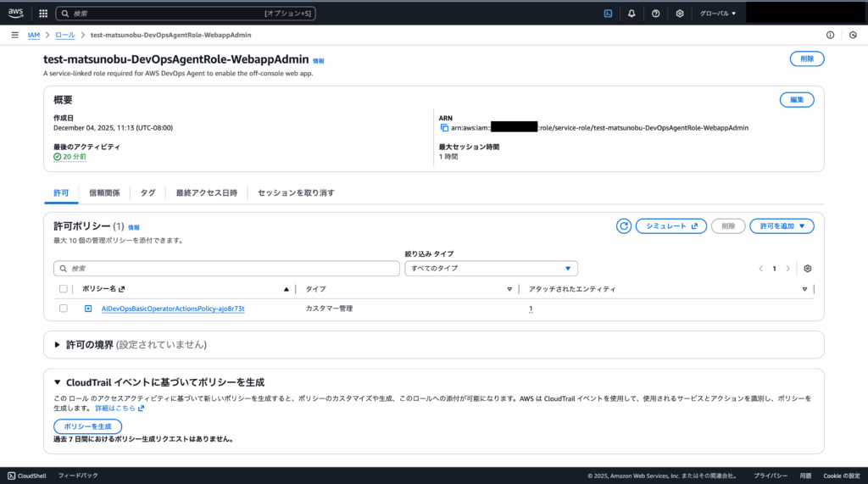
Task: Expand the 許可の境界 section
Action: [58, 345]
